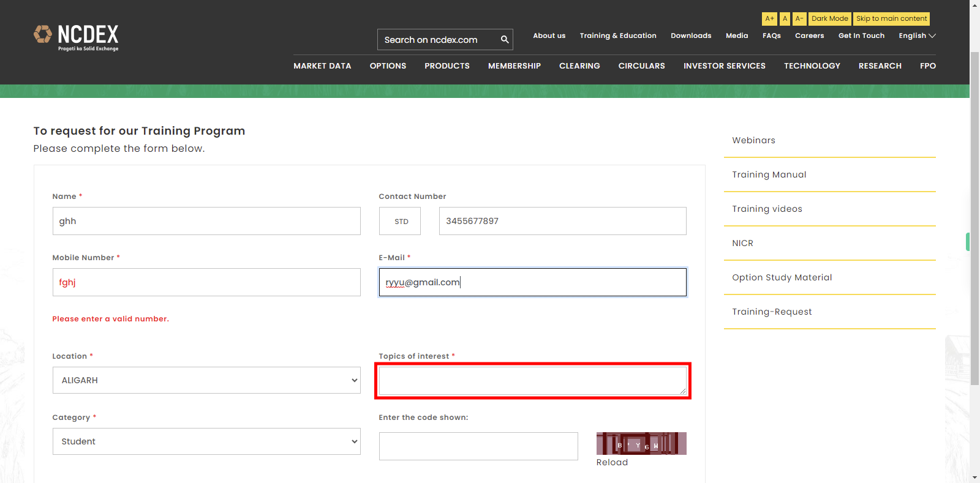Screen dimensions: 980x483
Task: Click the scrollbar down arrow
Action: coord(974,477)
